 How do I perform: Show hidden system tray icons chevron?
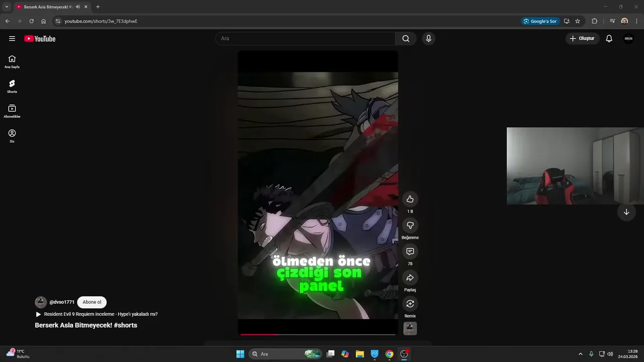[580, 354]
